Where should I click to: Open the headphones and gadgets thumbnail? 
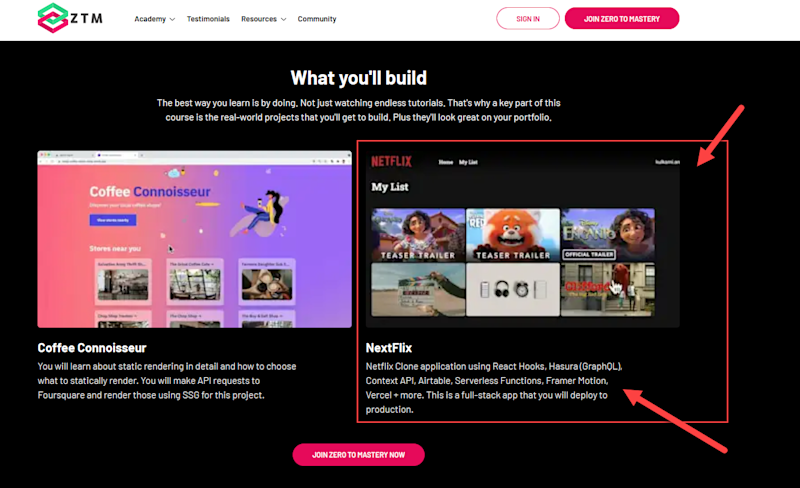pos(513,289)
